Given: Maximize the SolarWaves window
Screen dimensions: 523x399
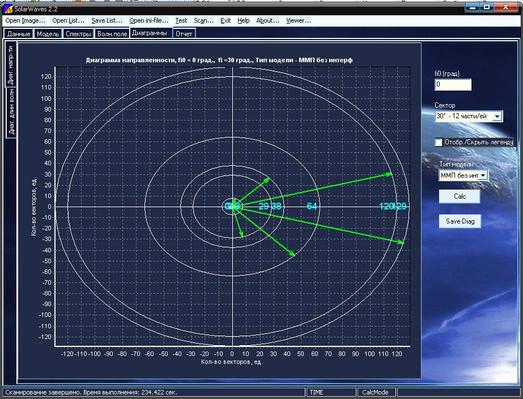Looking at the screenshot, I should [487, 7].
